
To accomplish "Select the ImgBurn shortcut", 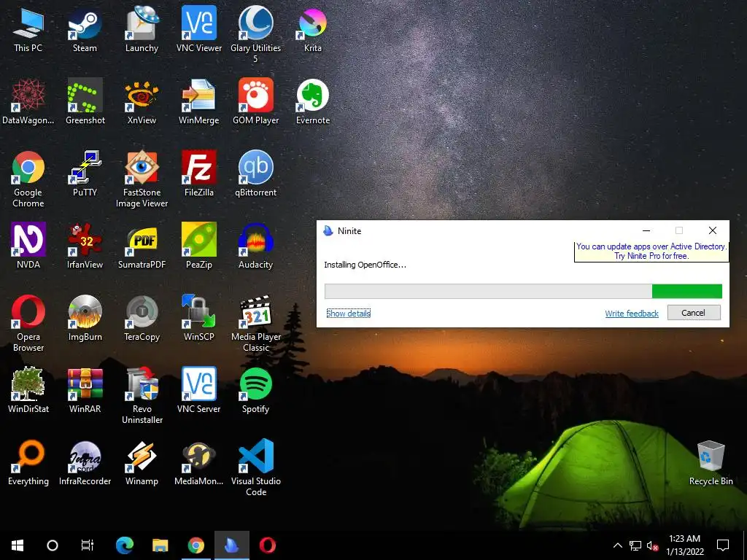I will pos(85,318).
